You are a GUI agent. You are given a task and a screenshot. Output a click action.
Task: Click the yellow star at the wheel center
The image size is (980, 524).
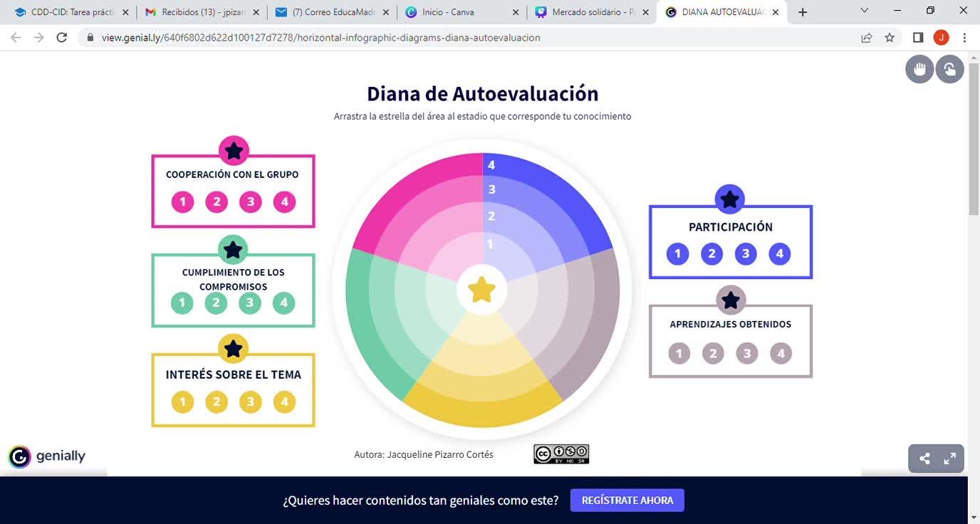coord(482,290)
